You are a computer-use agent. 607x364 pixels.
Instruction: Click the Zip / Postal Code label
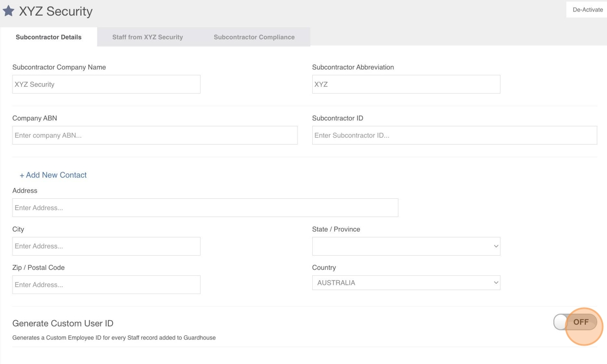coord(38,268)
